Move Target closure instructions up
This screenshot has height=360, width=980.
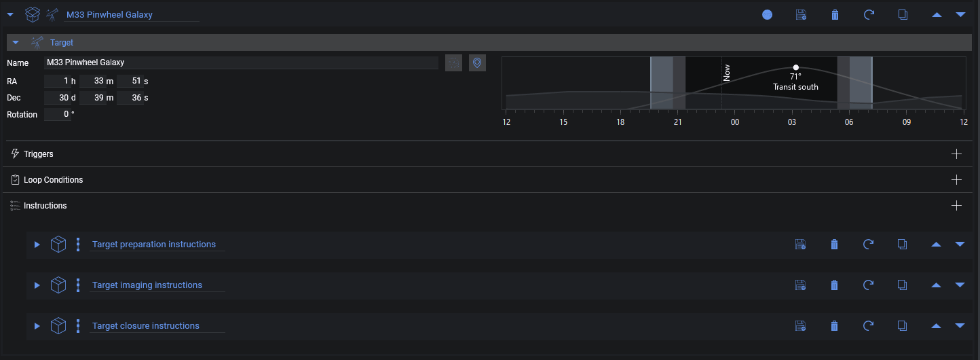pos(937,326)
